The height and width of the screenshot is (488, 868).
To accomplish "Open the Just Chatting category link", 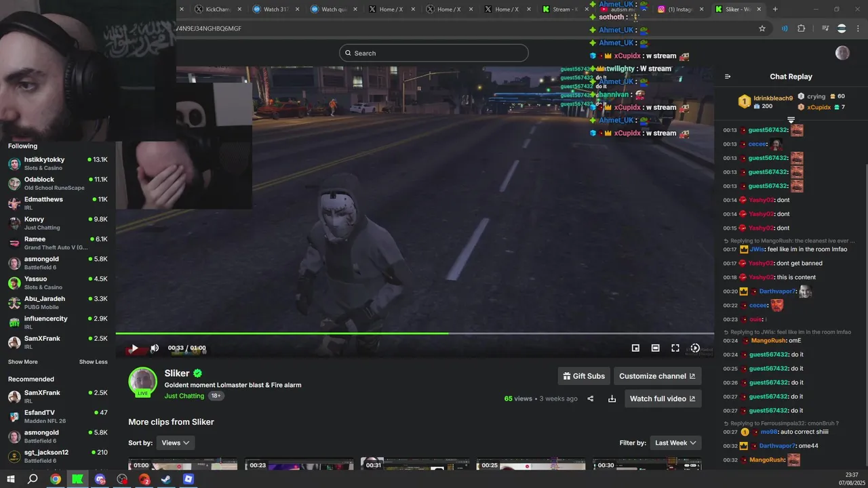I will (184, 396).
